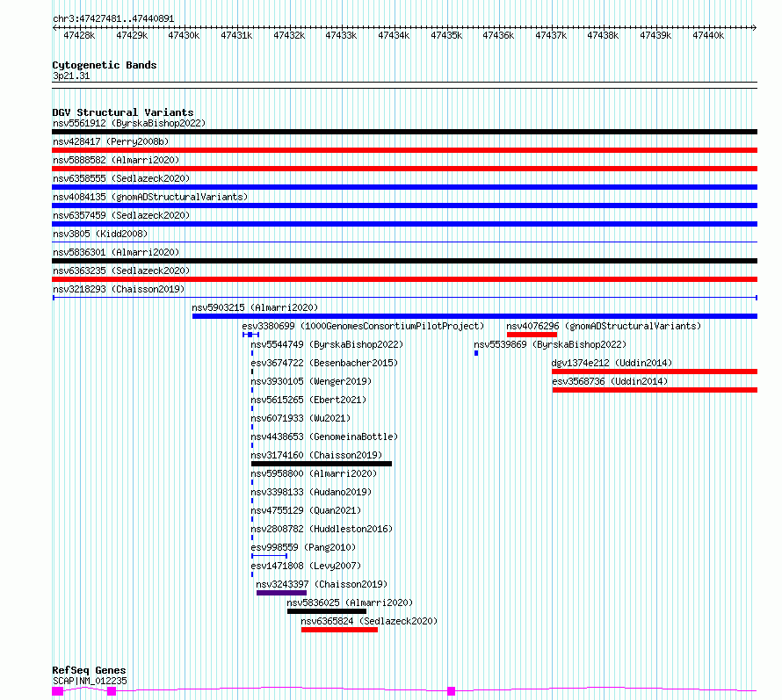Open nsv4084135 (gnomADStructuralVariants) label

[150, 197]
